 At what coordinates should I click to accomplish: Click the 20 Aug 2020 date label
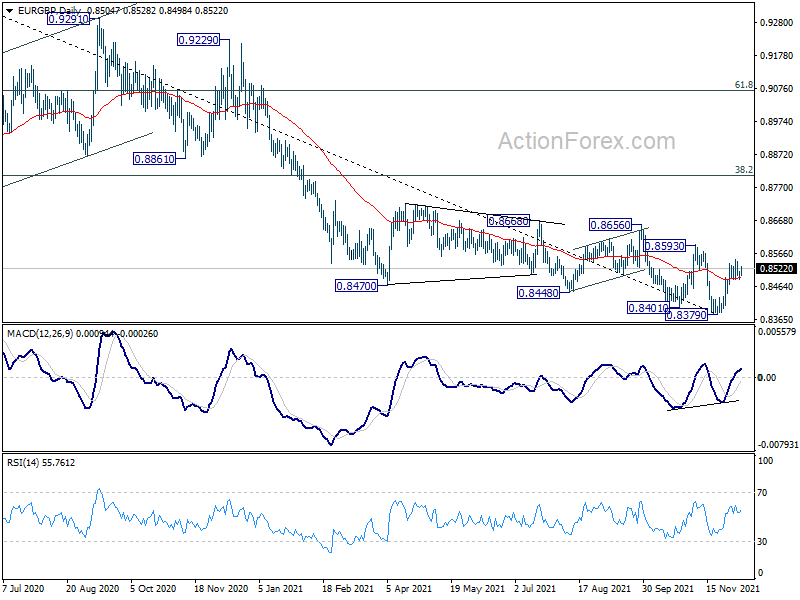pyautogui.click(x=92, y=588)
